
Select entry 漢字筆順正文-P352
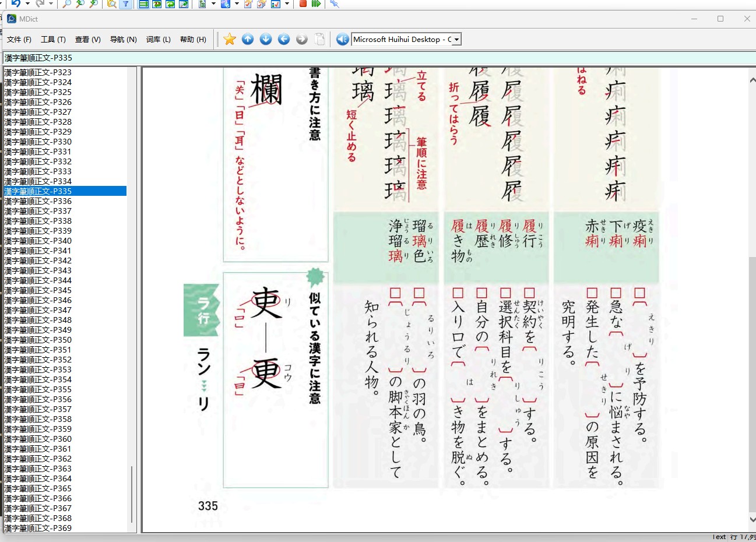pyautogui.click(x=65, y=360)
